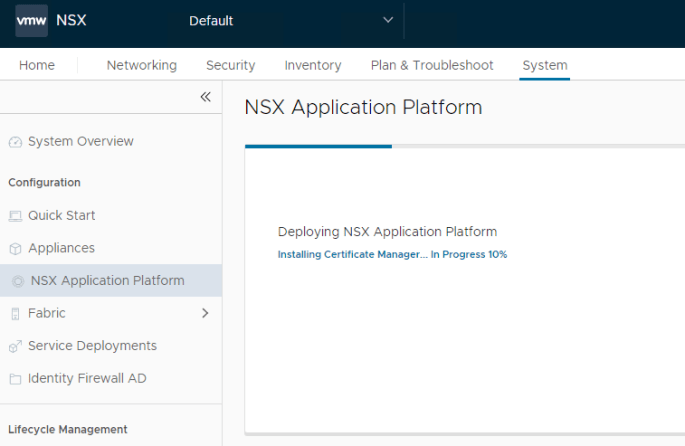Click the vmw logo icon
The height and width of the screenshot is (446, 685).
(x=31, y=21)
